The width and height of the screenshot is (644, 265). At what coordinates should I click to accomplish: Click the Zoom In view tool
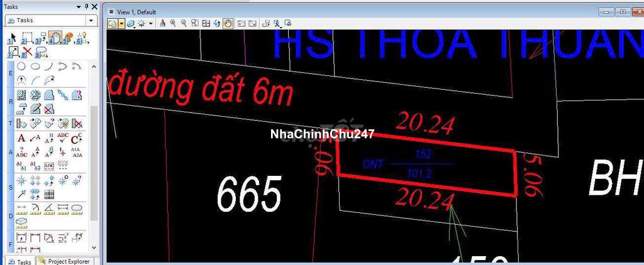(x=173, y=23)
